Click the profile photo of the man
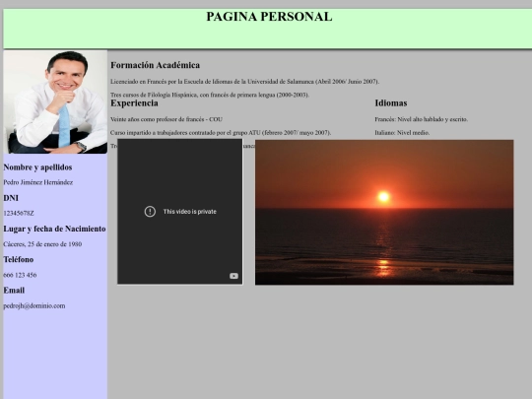Image resolution: width=532 pixels, height=399 pixels. point(55,102)
